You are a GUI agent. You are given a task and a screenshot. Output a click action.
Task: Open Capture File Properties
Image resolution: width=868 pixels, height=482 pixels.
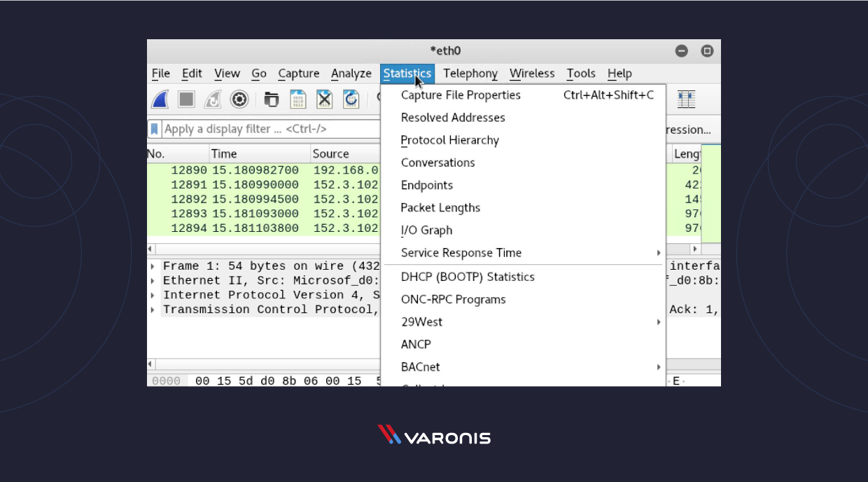pyautogui.click(x=460, y=95)
